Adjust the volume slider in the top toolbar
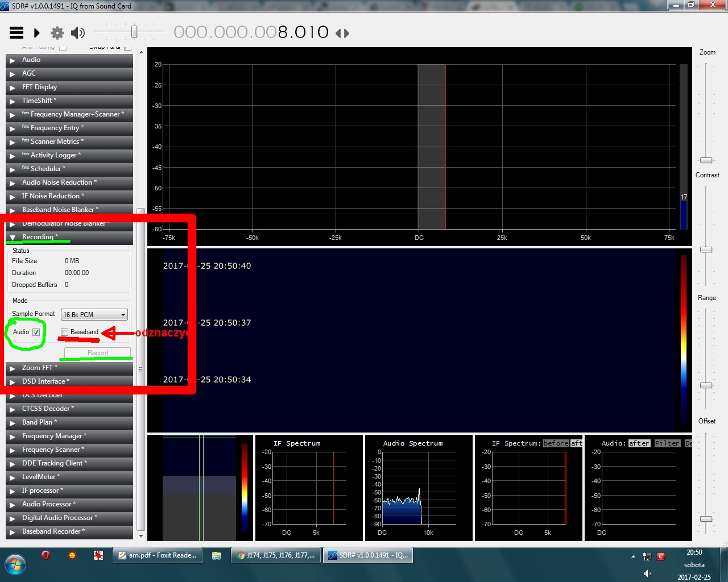Screen dimensions: 728x582 134,31
